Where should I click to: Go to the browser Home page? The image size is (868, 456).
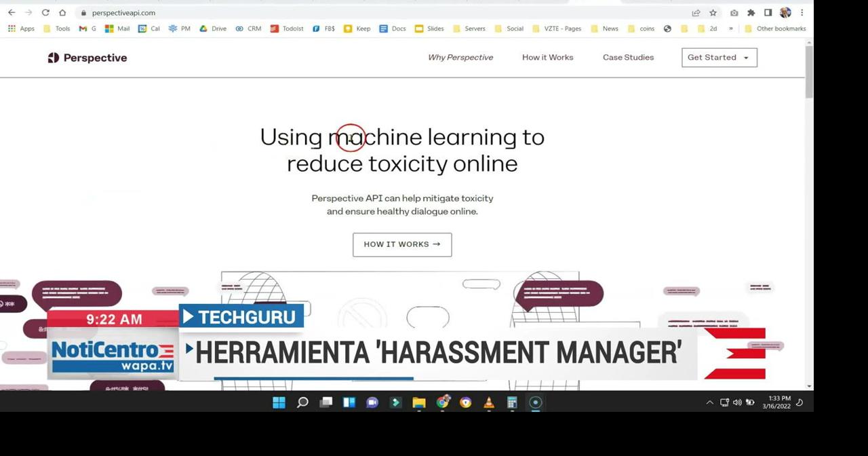click(62, 12)
